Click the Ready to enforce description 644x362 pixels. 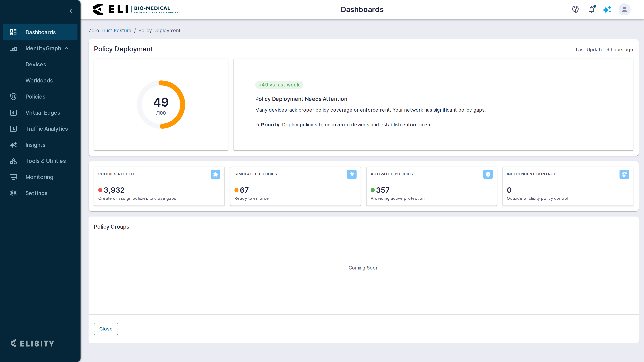click(x=252, y=198)
